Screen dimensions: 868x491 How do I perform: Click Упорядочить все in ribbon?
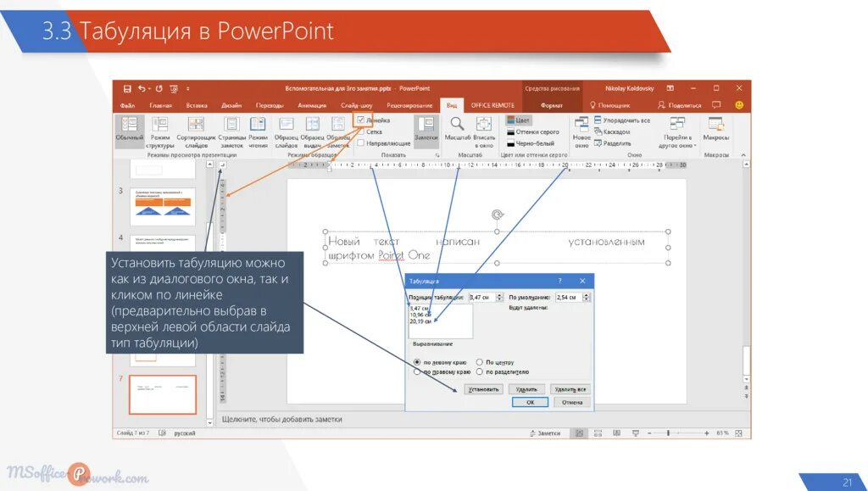621,120
